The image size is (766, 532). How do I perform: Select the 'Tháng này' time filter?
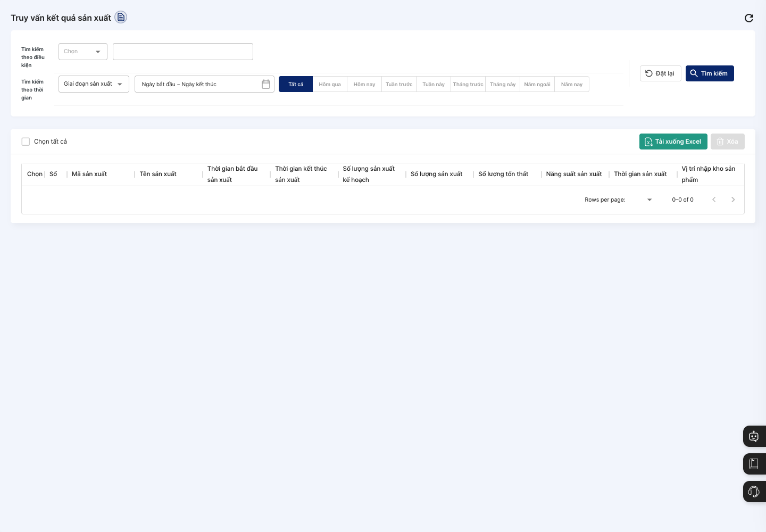tap(503, 84)
